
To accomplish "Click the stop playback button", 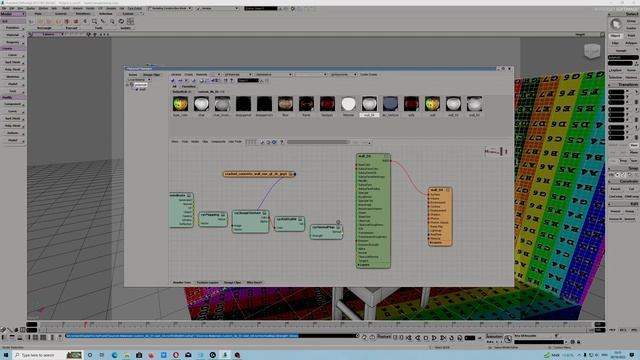I will 426,338.
